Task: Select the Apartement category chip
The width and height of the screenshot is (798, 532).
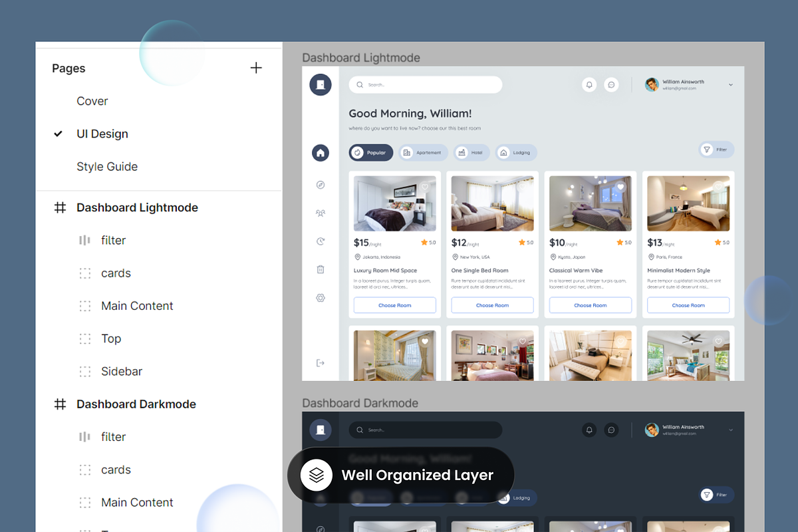Action: (423, 152)
